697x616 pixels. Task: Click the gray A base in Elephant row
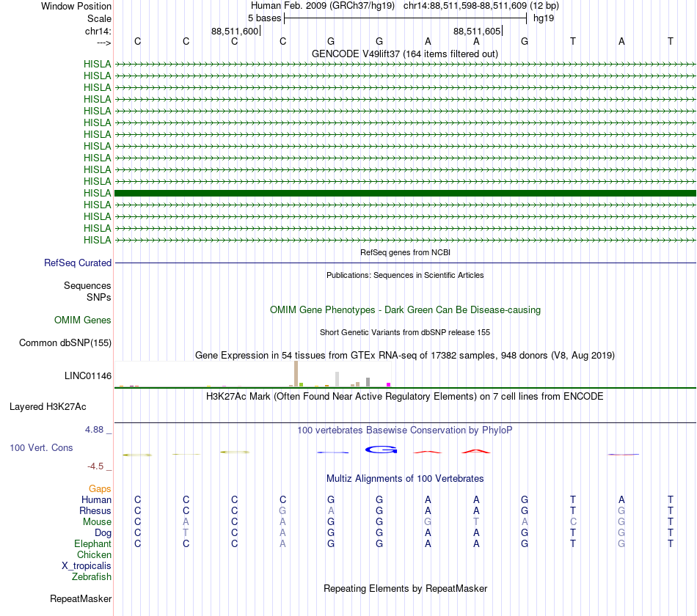coord(282,543)
